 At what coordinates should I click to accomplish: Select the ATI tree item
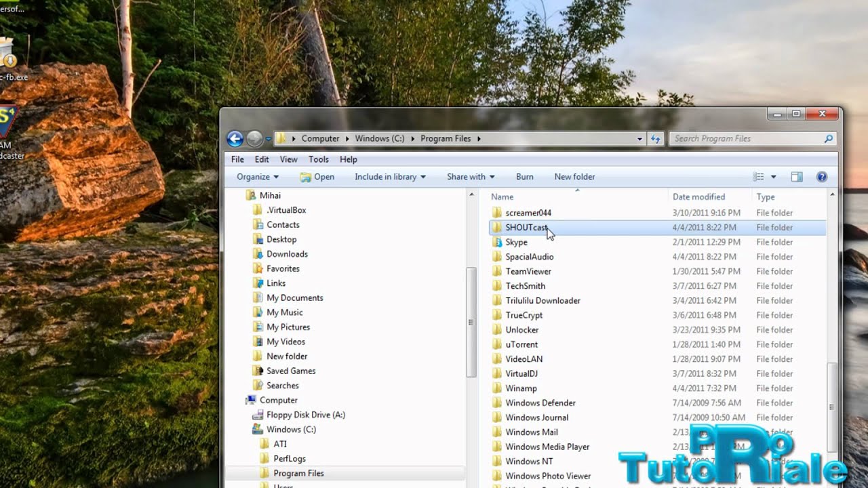point(280,445)
